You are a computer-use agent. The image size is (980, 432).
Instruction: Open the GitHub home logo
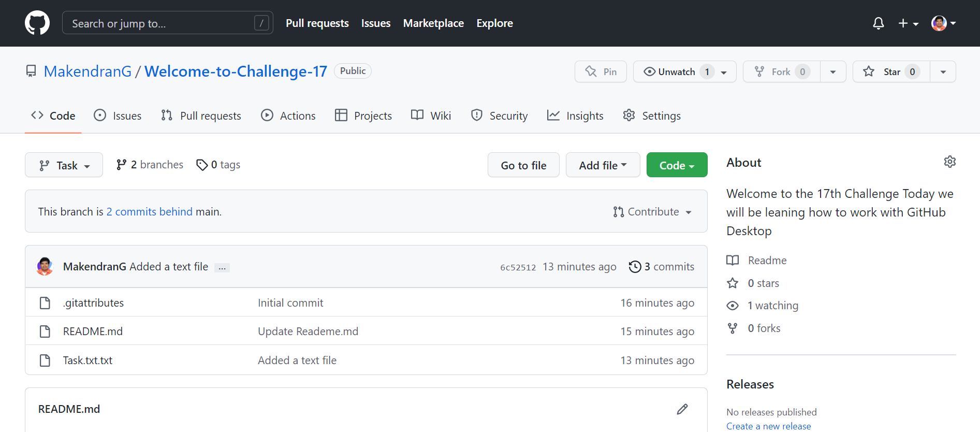tap(37, 23)
